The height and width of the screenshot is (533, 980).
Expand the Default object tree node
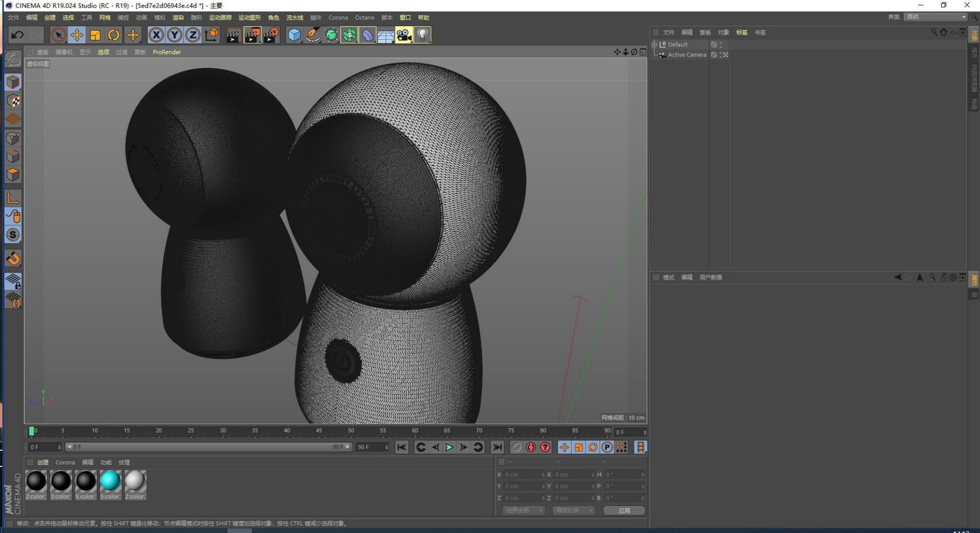point(654,44)
